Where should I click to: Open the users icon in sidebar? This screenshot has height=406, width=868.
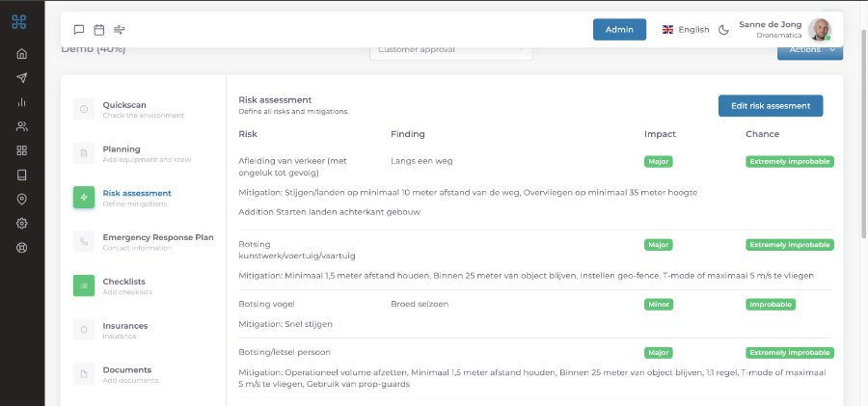click(22, 126)
